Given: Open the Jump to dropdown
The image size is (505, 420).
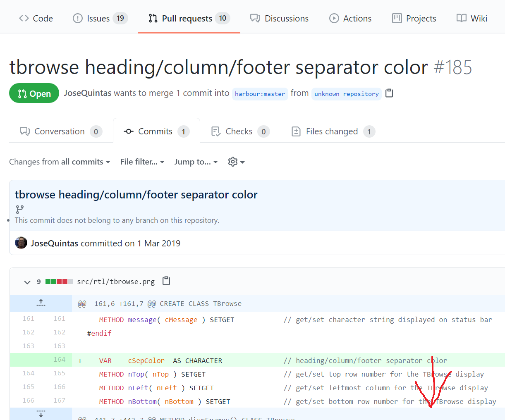Looking at the screenshot, I should pos(196,162).
